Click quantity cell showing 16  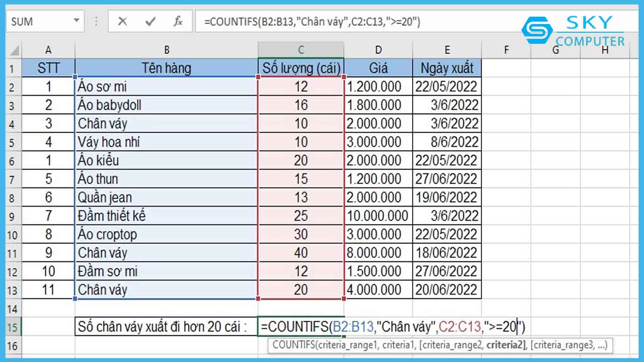[301, 105]
